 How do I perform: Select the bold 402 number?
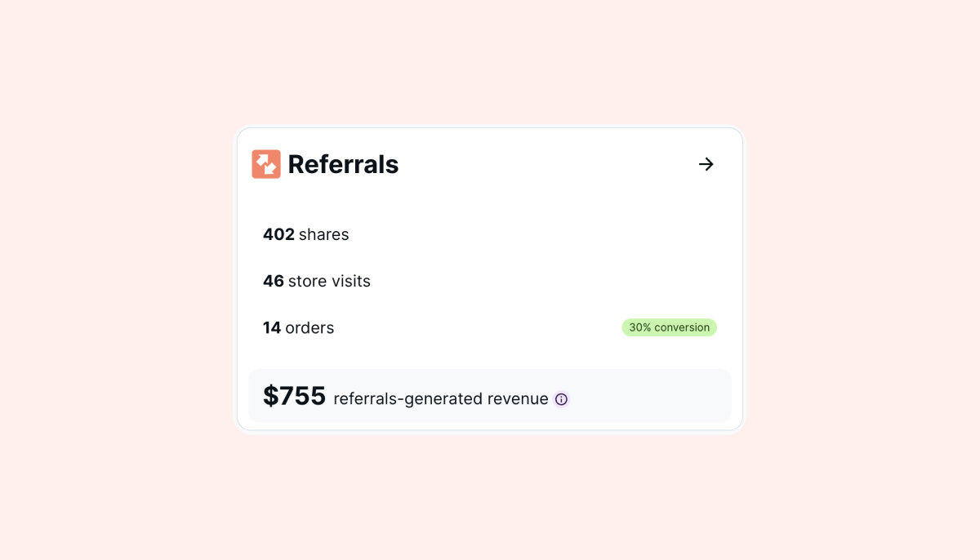point(278,234)
